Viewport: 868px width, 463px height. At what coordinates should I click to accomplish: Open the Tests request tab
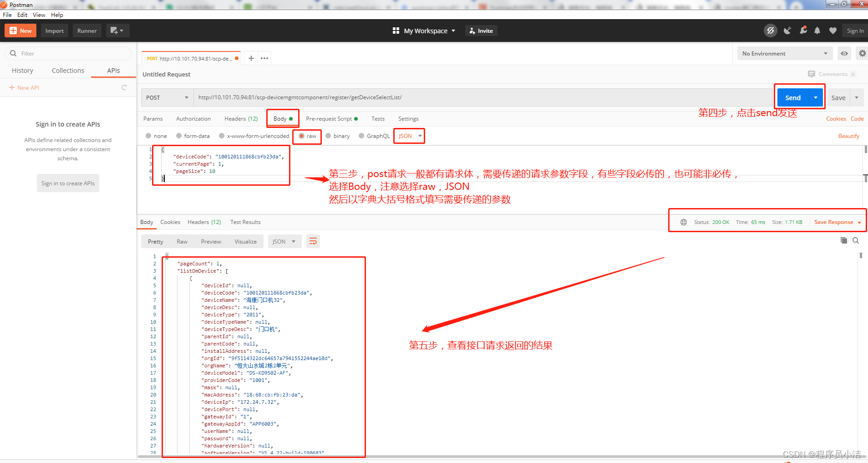coord(378,119)
